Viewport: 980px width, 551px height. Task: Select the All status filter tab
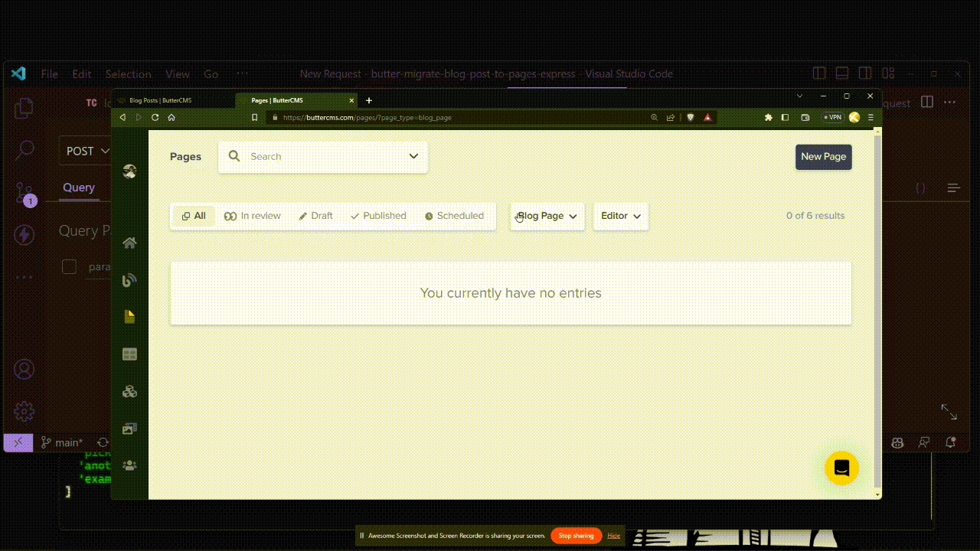point(194,216)
